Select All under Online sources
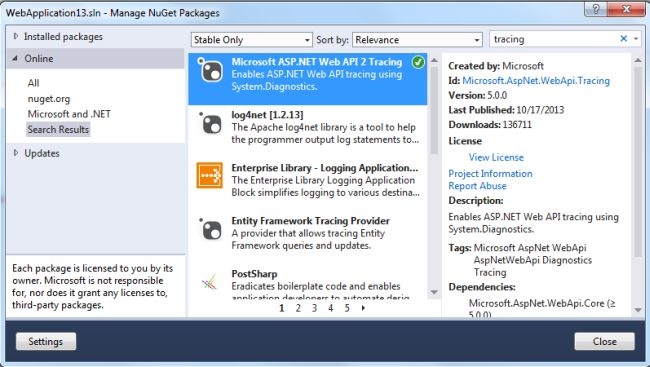Viewport: 650px width, 367px height. pos(34,83)
